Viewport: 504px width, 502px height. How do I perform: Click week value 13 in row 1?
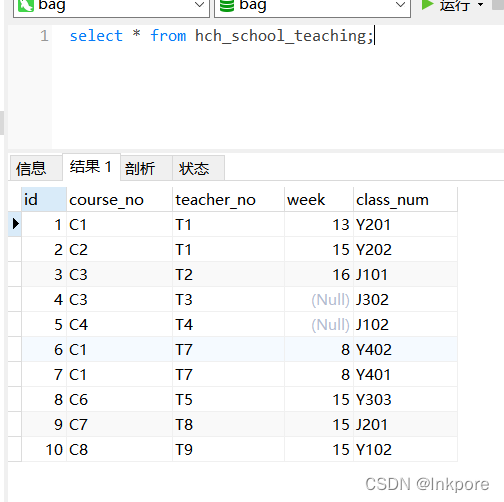(x=319, y=224)
